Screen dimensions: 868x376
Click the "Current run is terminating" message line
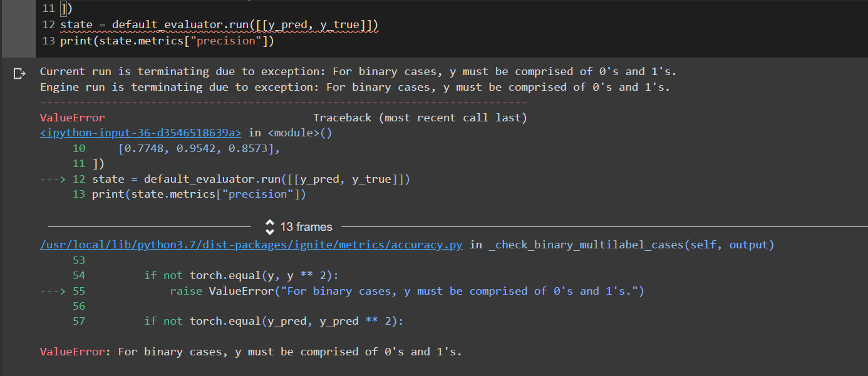(x=358, y=71)
